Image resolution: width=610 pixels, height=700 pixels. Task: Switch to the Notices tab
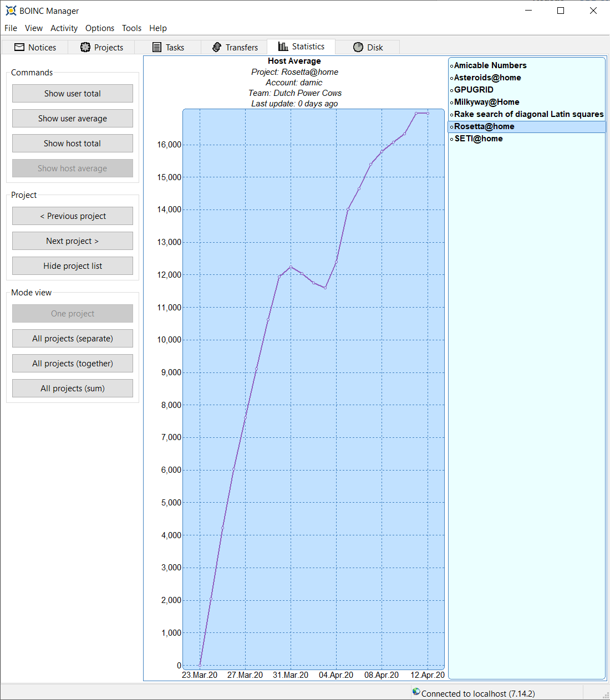pyautogui.click(x=35, y=47)
